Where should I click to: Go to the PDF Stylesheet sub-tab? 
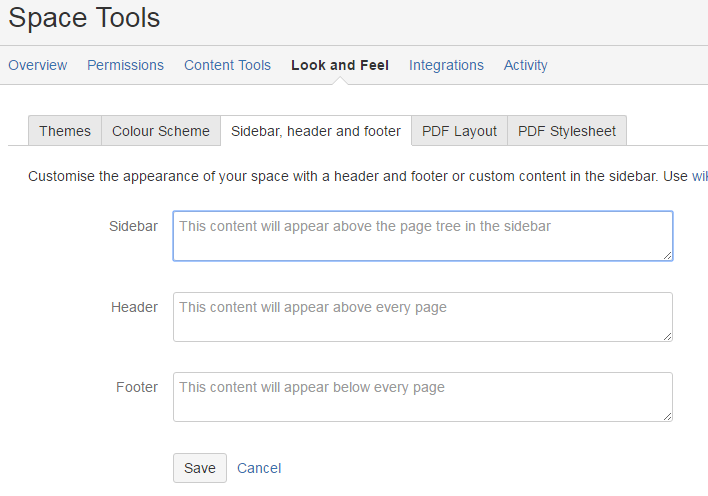[x=567, y=131]
